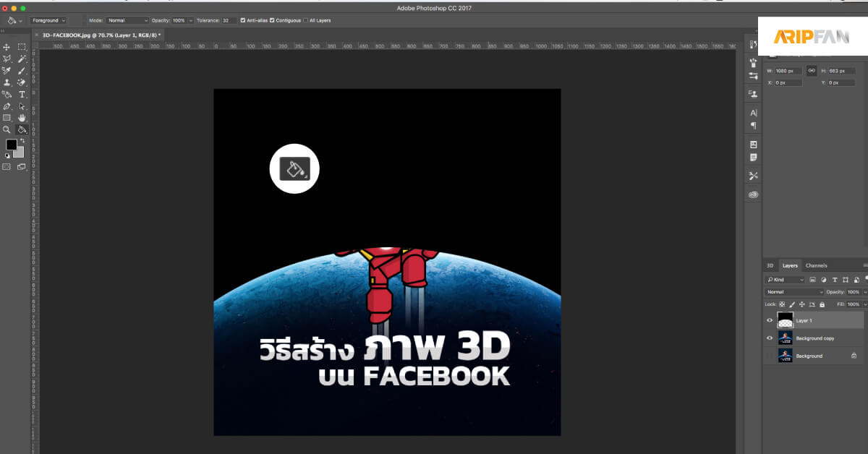The width and height of the screenshot is (868, 454).
Task: Switch to the 3D panel tab
Action: [770, 265]
